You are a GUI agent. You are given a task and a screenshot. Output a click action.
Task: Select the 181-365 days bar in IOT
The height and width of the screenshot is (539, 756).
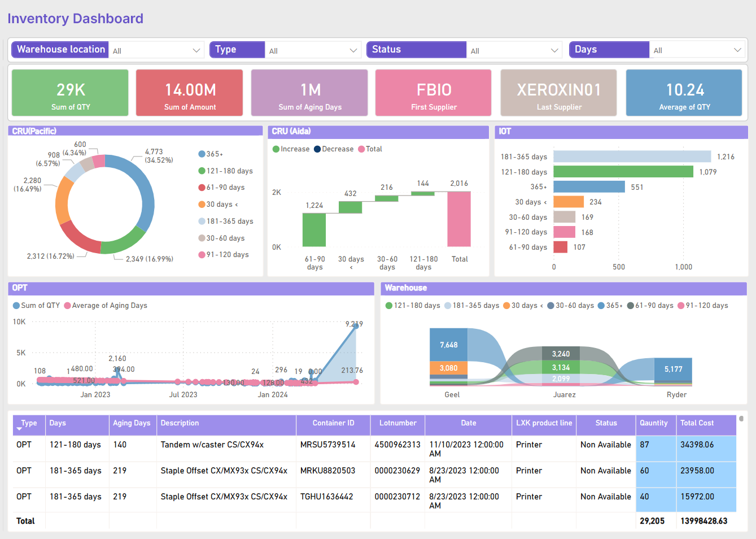pos(632,157)
